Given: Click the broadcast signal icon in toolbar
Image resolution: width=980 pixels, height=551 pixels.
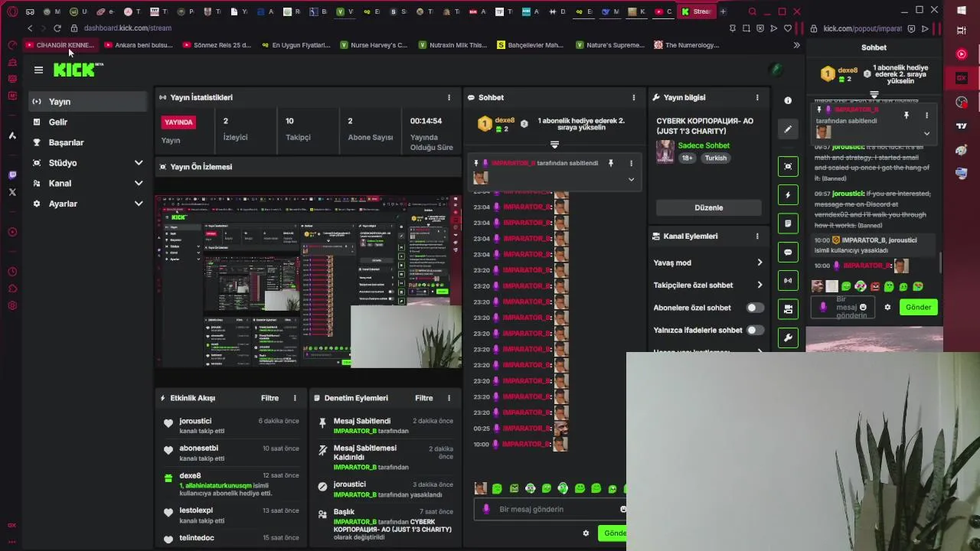Looking at the screenshot, I should point(788,281).
